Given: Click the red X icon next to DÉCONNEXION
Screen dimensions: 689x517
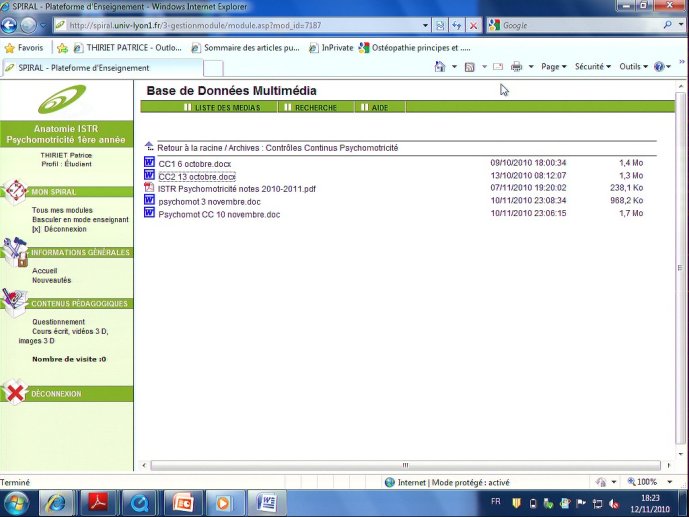Looking at the screenshot, I should tap(15, 392).
